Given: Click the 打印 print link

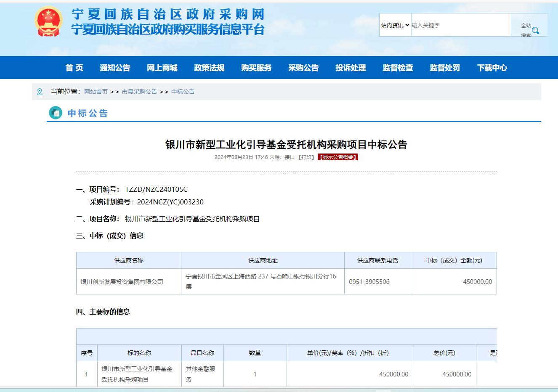Looking at the screenshot, I should (x=306, y=157).
